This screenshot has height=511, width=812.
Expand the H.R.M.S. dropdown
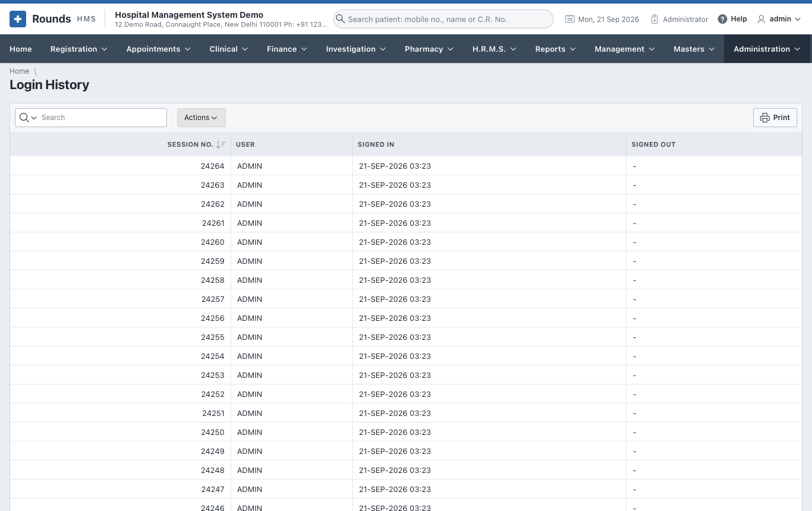pyautogui.click(x=513, y=49)
